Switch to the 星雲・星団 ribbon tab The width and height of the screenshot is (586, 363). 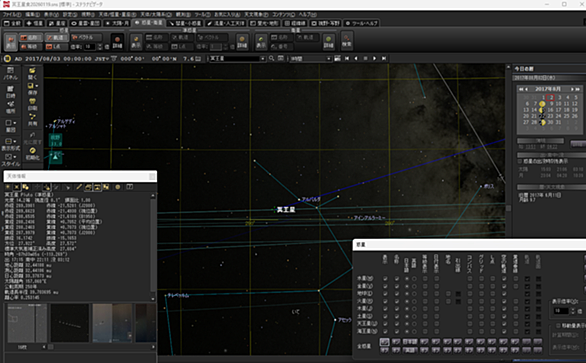[x=85, y=23]
